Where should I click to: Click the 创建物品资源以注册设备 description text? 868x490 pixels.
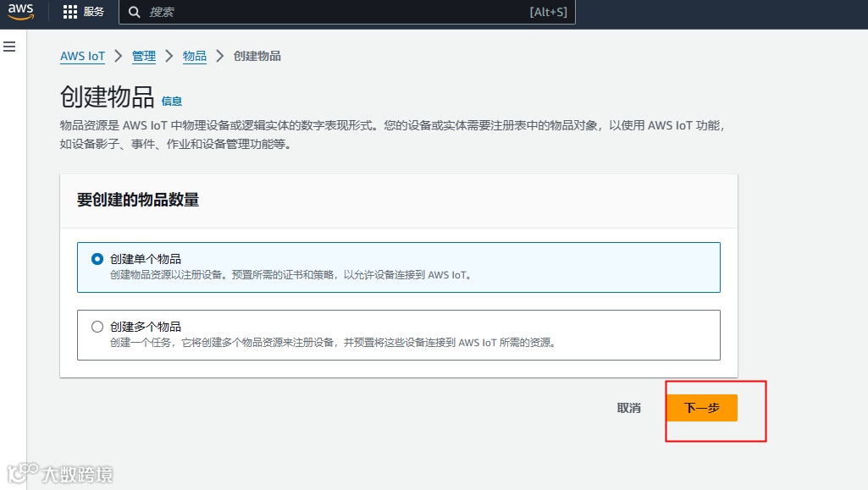coord(290,275)
